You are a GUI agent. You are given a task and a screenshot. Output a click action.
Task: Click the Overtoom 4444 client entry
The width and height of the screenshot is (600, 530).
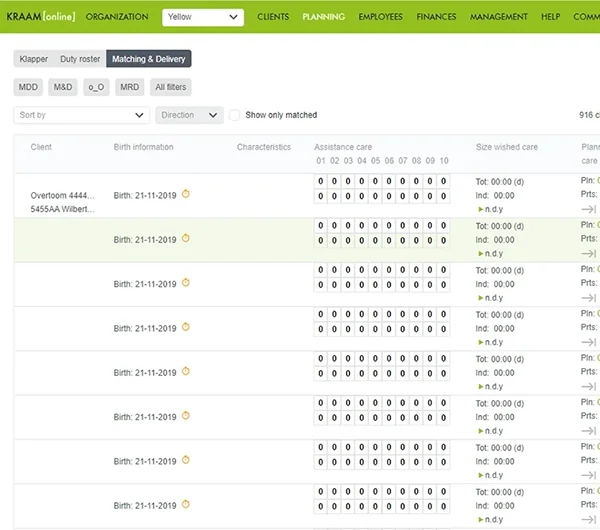[x=64, y=195]
